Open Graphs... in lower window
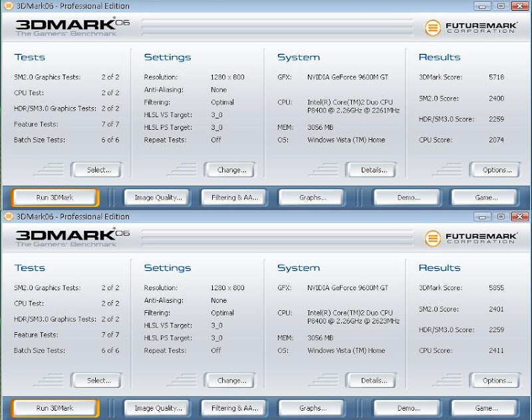 [x=311, y=408]
